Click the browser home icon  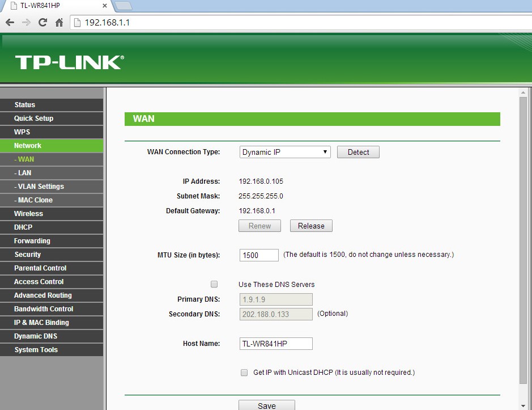coord(59,23)
